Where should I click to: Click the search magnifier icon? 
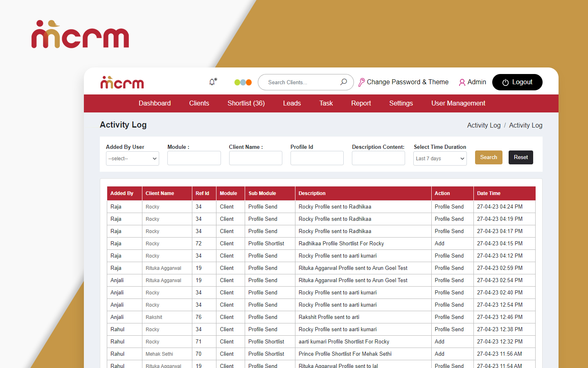(x=344, y=82)
